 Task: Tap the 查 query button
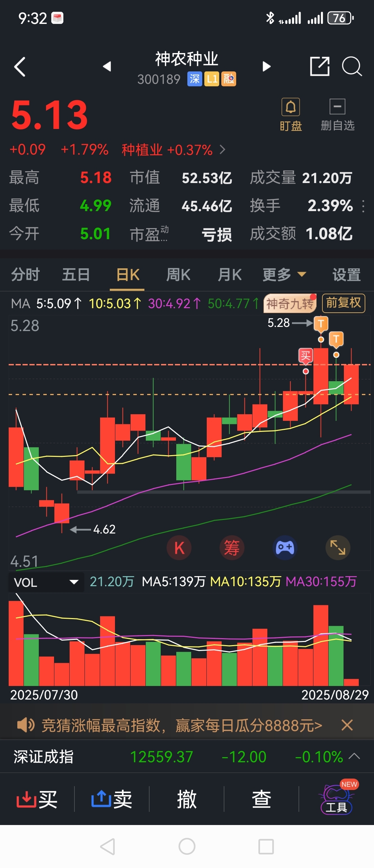point(261,799)
